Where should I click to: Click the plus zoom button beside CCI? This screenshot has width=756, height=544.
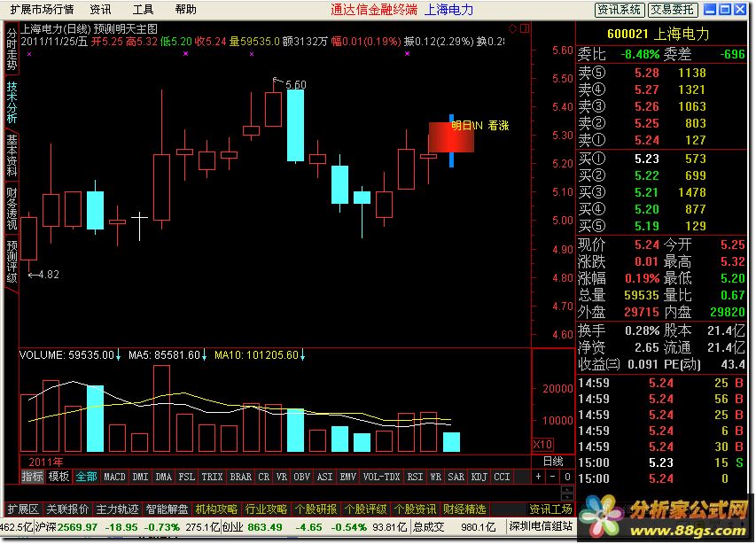coord(538,477)
